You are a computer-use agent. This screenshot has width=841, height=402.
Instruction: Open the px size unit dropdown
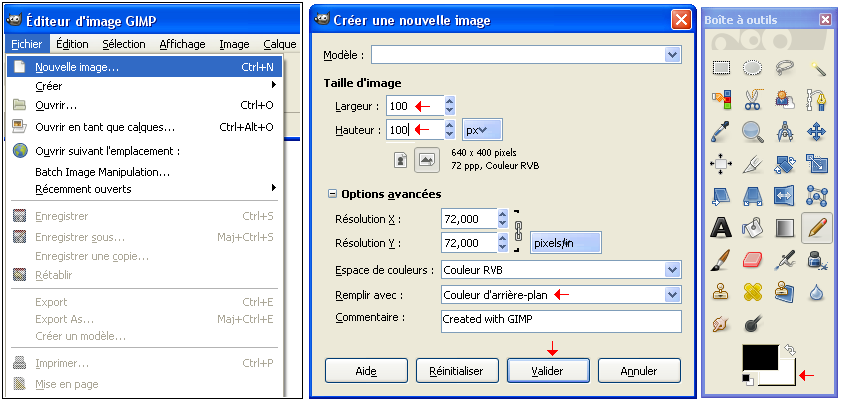pos(482,130)
